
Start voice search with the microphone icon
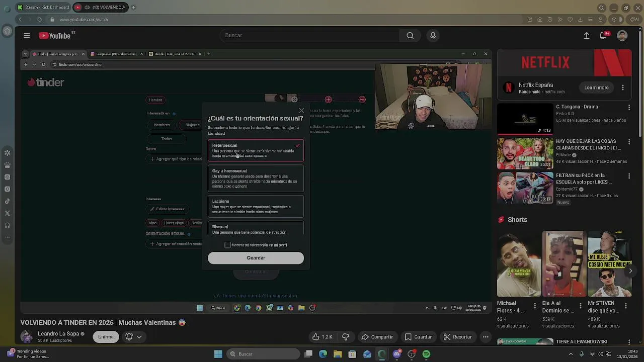(433, 35)
